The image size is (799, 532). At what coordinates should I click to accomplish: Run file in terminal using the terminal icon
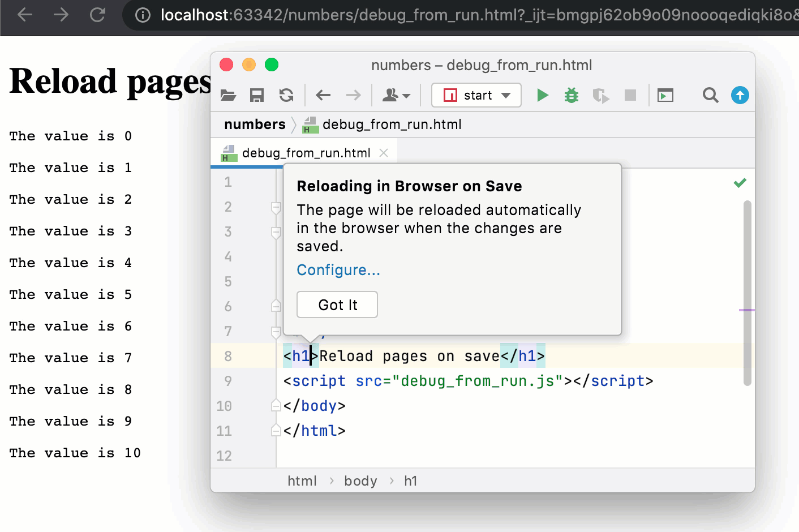[665, 95]
